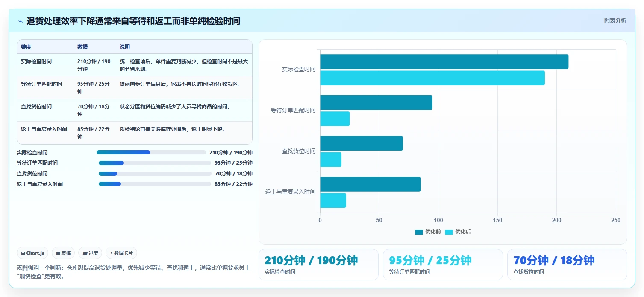Click the light 优化后 chart bar for 返工与重复录入时间
Viewport: 644px width, 297px height.
[x=333, y=201]
